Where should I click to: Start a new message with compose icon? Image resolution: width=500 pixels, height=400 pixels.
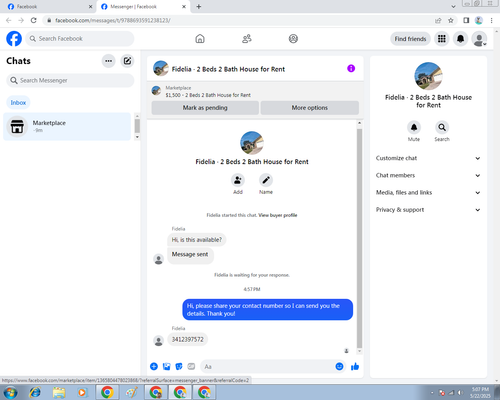click(x=127, y=61)
